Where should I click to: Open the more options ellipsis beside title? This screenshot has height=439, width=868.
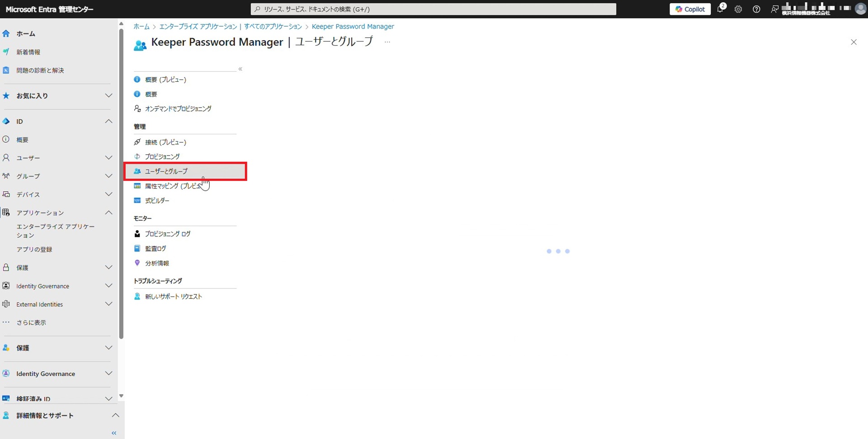coord(387,42)
